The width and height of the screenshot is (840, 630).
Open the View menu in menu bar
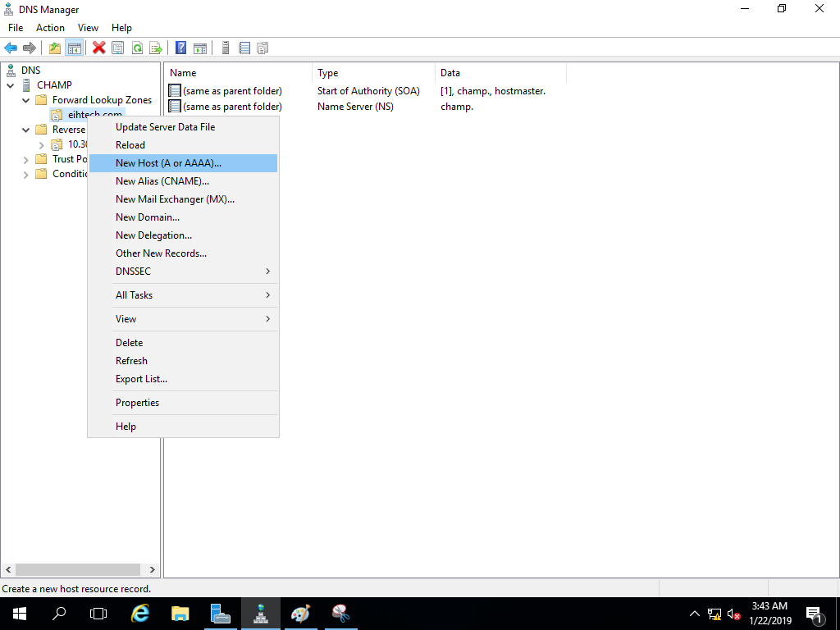click(x=88, y=28)
